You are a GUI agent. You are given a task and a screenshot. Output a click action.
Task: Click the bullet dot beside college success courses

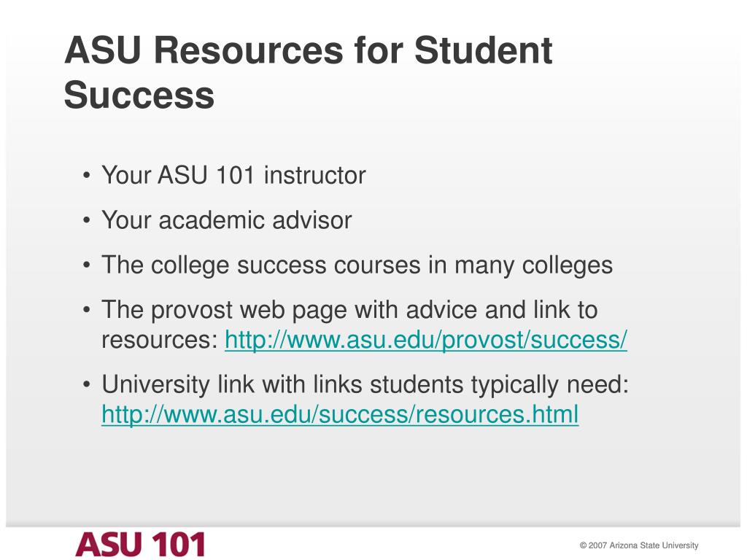(x=86, y=265)
